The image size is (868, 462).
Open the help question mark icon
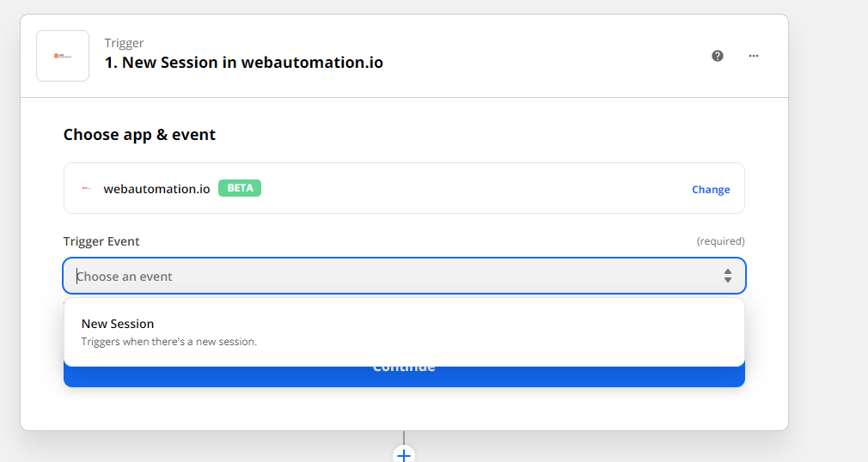point(718,56)
